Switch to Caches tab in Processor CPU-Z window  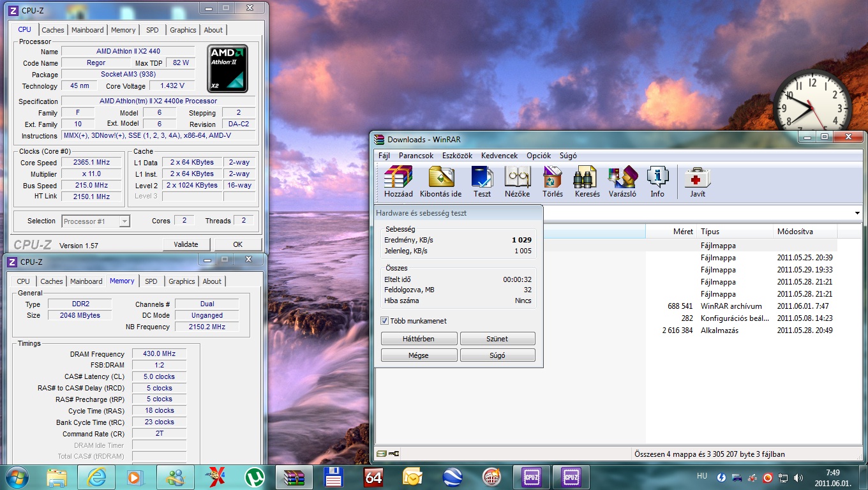point(53,30)
